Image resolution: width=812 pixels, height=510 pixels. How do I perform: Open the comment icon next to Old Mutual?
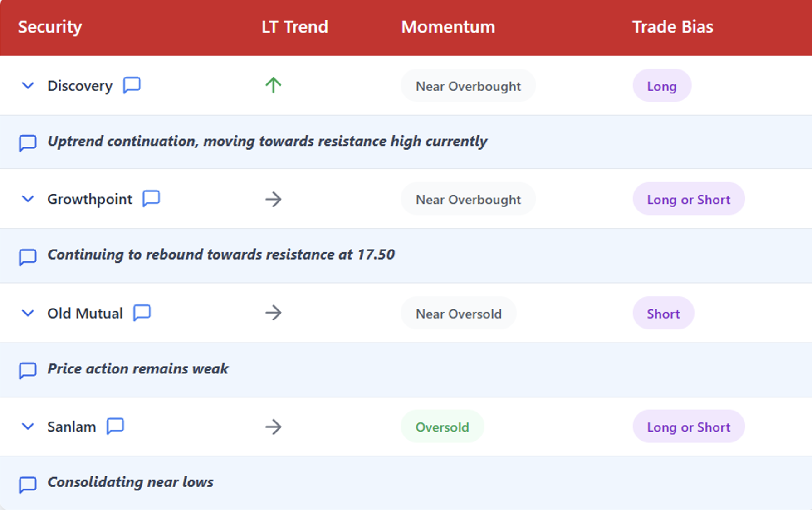click(x=142, y=313)
